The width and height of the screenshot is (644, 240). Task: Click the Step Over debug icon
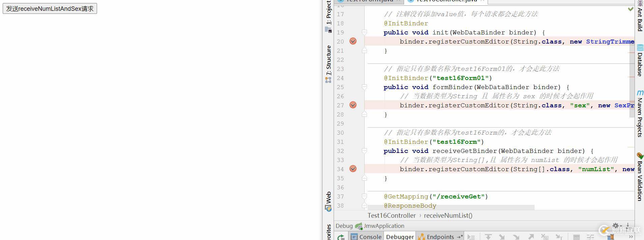pos(488,237)
